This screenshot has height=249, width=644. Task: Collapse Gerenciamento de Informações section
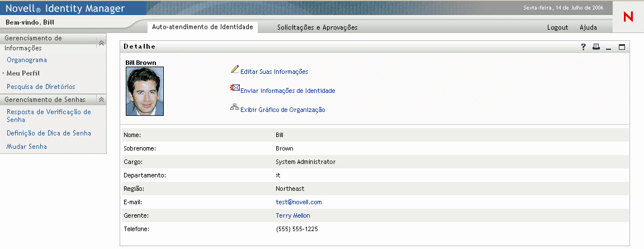click(101, 43)
